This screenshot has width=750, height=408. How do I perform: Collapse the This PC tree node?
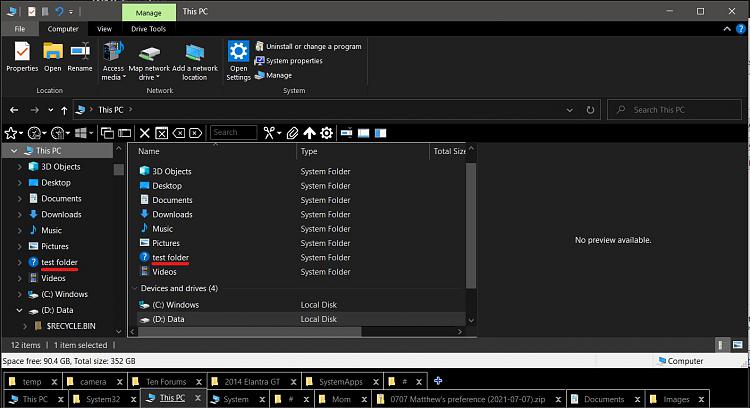[13, 151]
